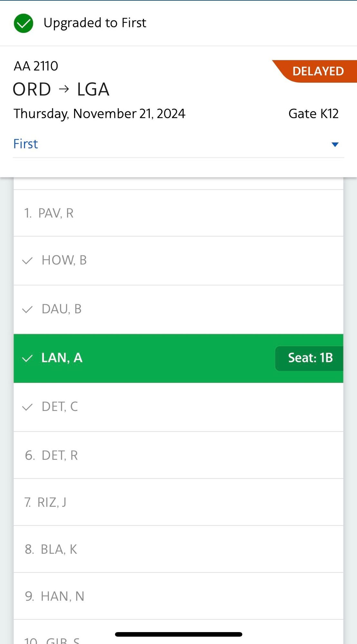This screenshot has width=357, height=644.
Task: Tap the checkmark beside HOW, B
Action: [x=27, y=260]
